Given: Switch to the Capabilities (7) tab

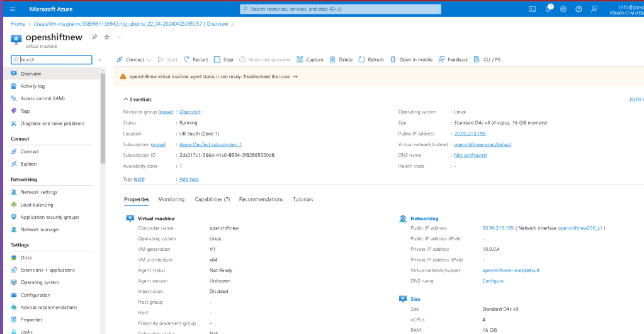Looking at the screenshot, I should 212,199.
